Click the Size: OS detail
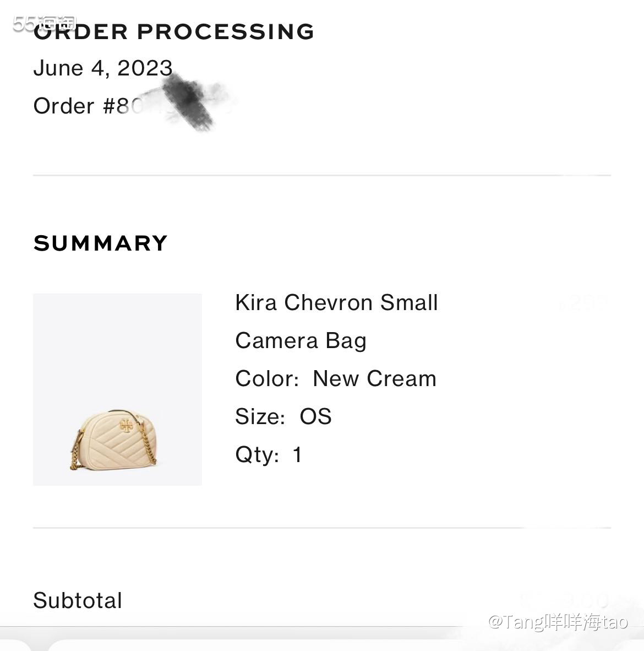Screen dimensions: 644x651 coord(283,417)
